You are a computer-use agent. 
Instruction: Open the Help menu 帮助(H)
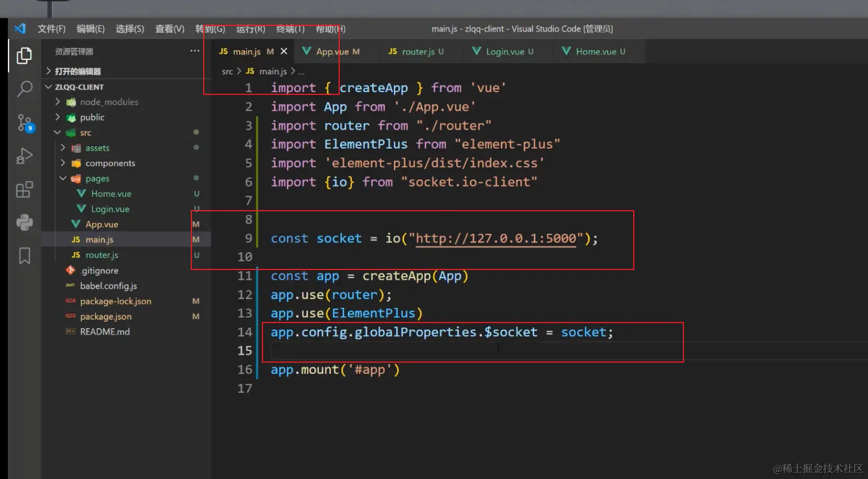point(330,29)
